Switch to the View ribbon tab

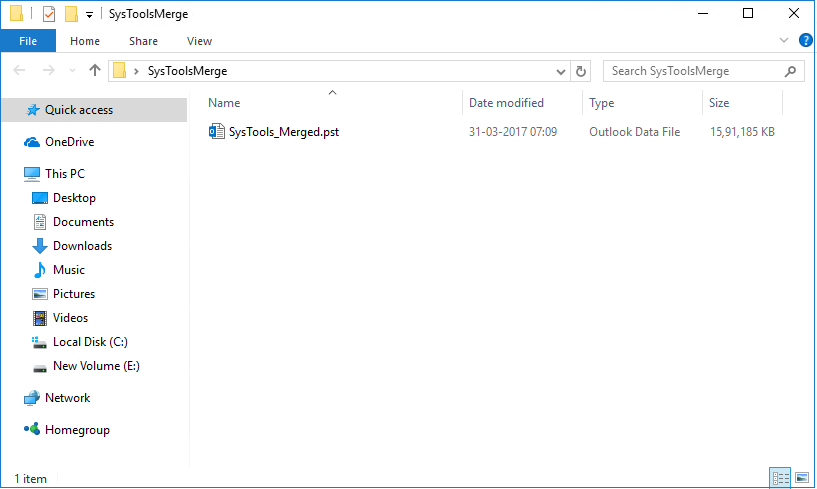199,41
